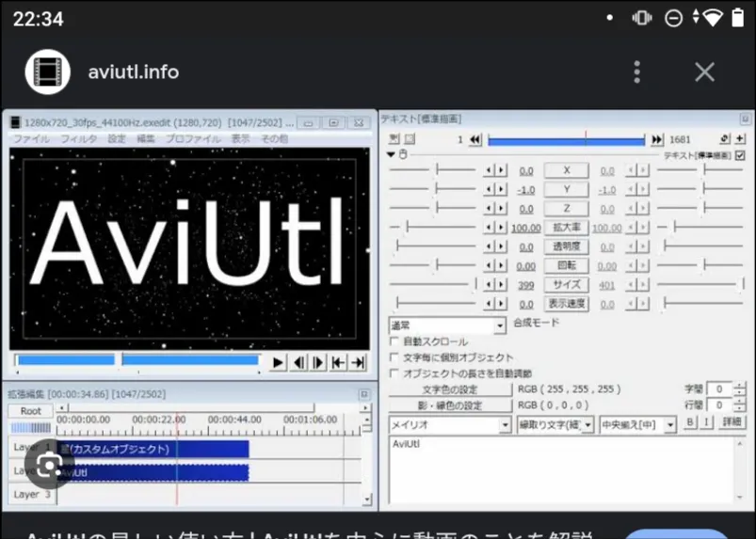
Task: Click the Z movement button
Action: (567, 209)
